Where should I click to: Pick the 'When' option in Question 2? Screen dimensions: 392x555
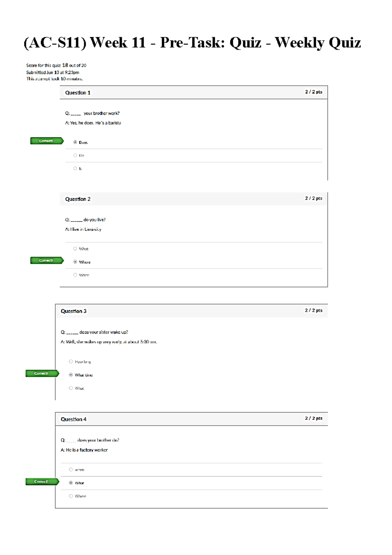click(x=75, y=275)
